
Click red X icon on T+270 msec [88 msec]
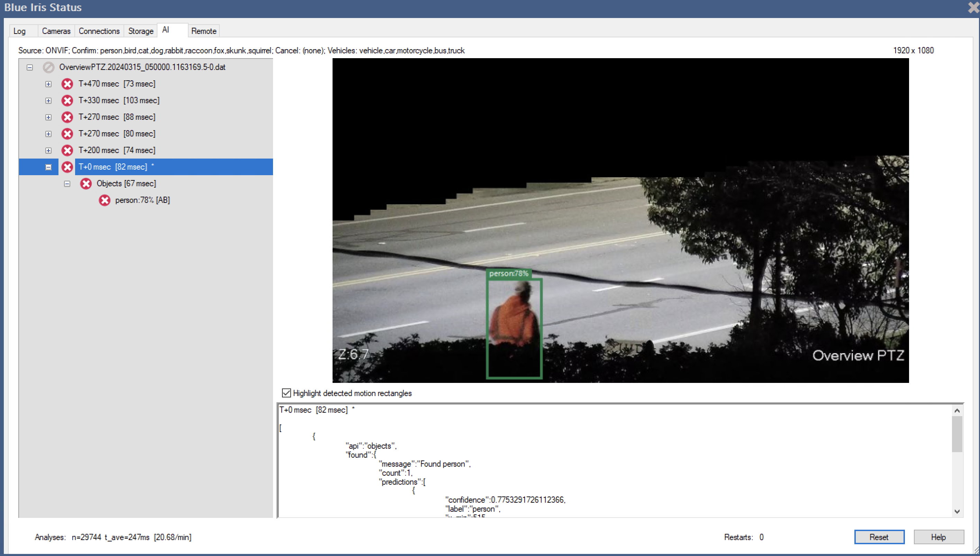[x=67, y=117]
